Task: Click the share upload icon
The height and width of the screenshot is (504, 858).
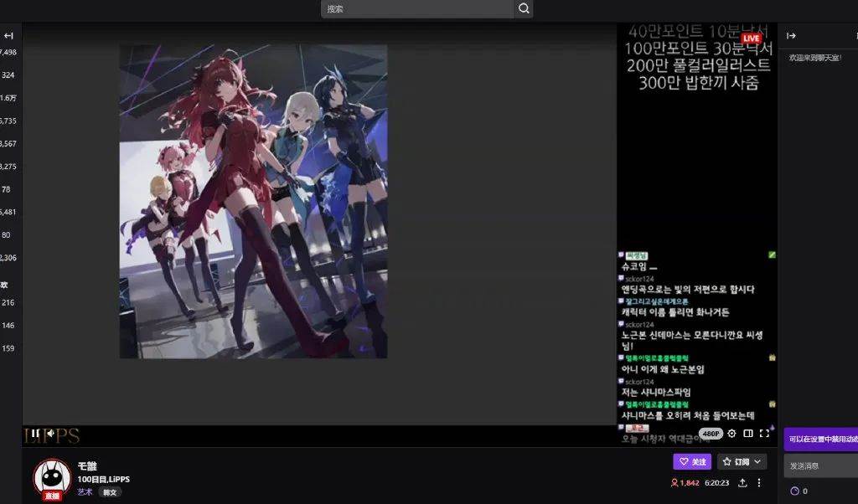Action: click(742, 483)
